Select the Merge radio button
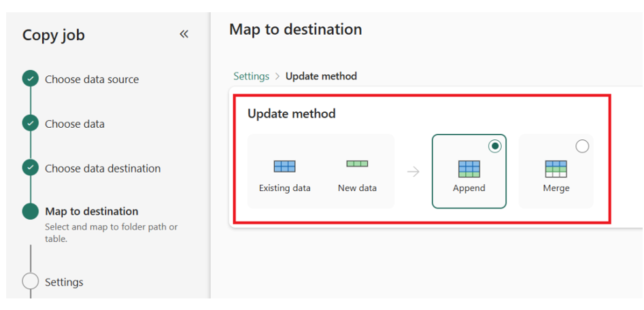Screen dimensions: 644x310 pos(582,146)
